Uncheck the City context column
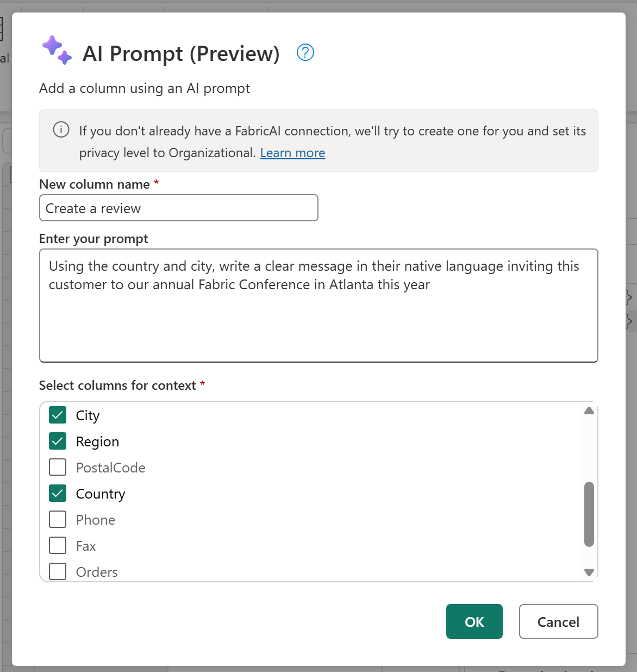Viewport: 637px width, 672px height. [57, 415]
